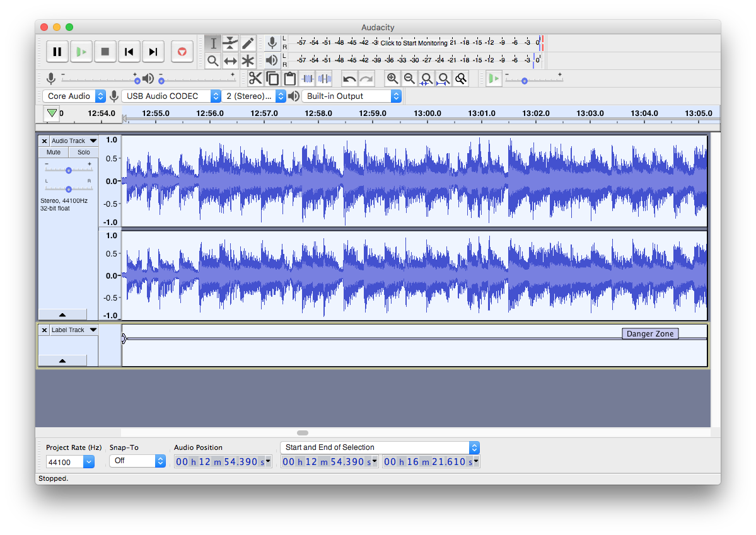This screenshot has height=535, width=756.
Task: Open the Label Track name menu
Action: (x=74, y=330)
